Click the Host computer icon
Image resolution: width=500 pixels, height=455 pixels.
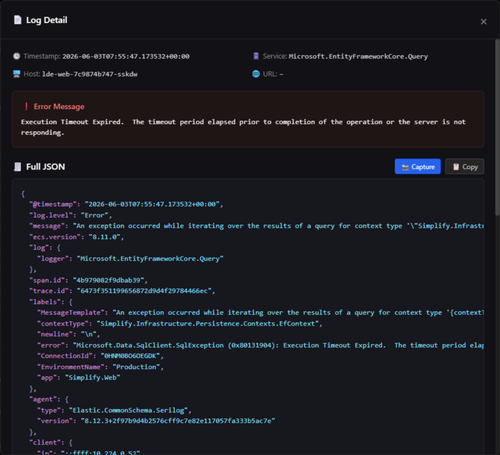[17, 74]
